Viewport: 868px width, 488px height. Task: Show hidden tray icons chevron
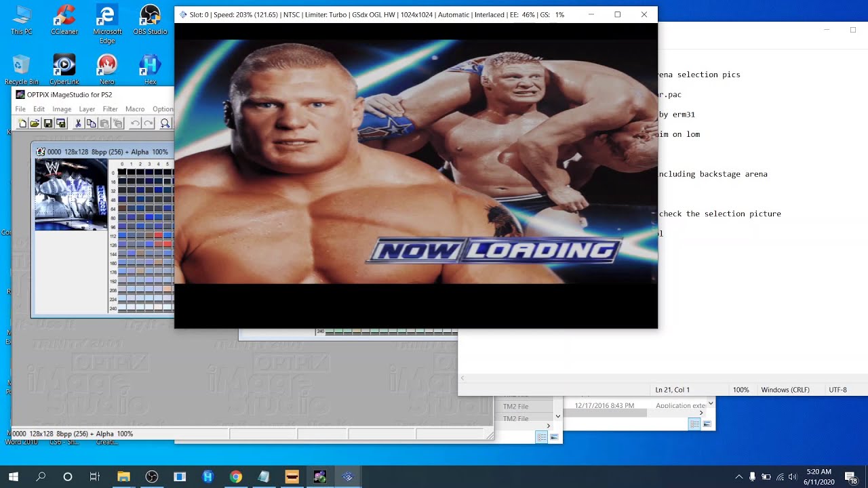pyautogui.click(x=739, y=476)
